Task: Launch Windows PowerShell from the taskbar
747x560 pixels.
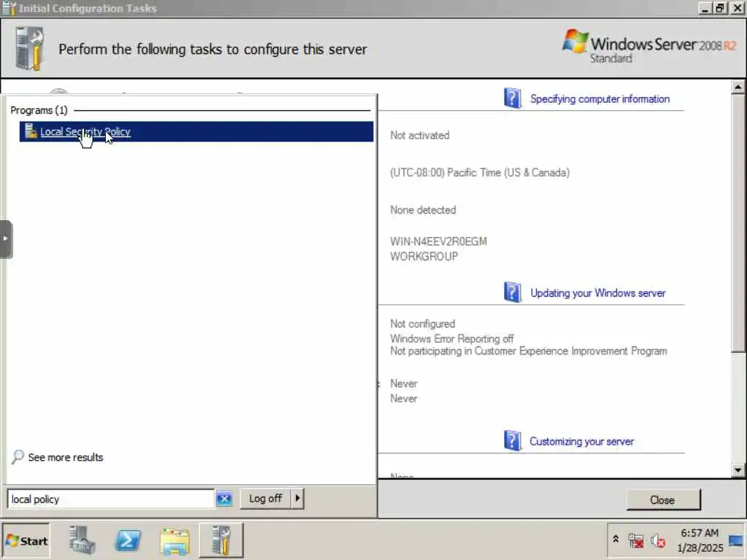Action: coord(128,540)
